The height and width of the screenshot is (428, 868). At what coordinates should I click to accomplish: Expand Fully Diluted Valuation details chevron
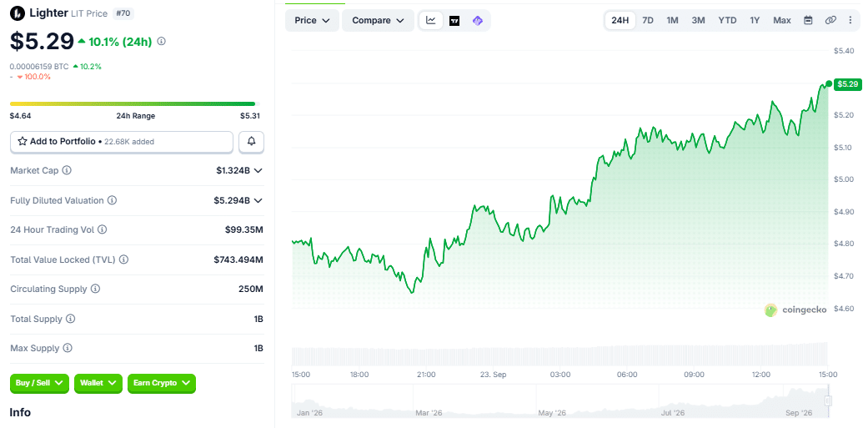click(x=258, y=200)
